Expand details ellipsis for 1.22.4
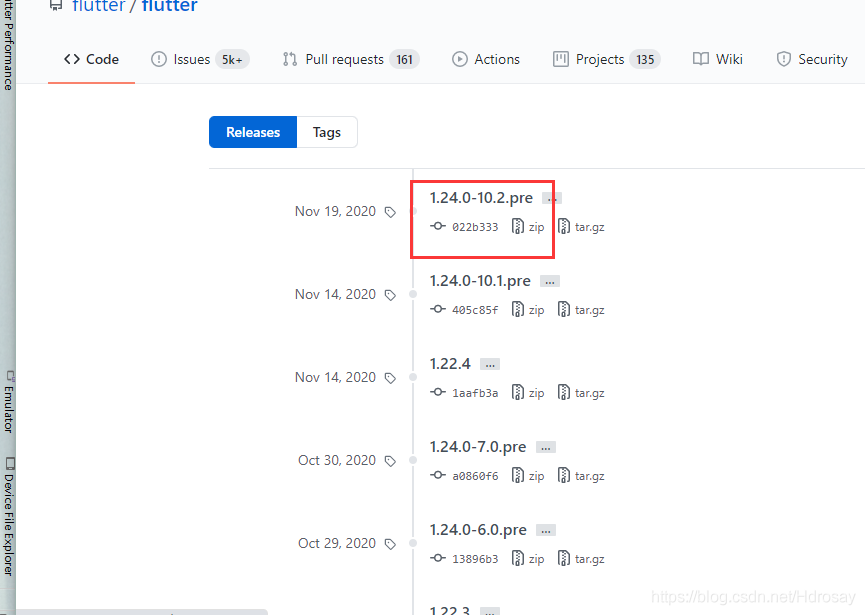 (490, 364)
